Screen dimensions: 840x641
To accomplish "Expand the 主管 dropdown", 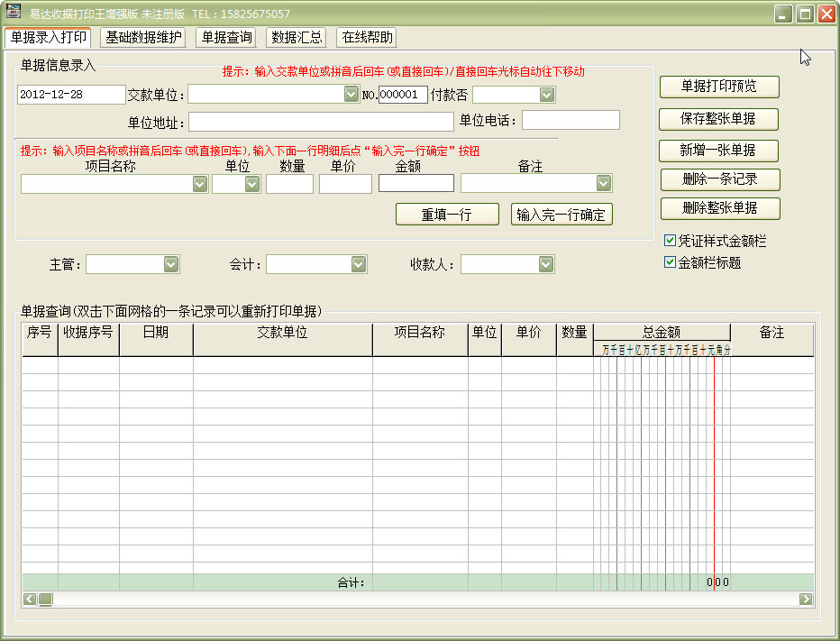I will pyautogui.click(x=171, y=264).
